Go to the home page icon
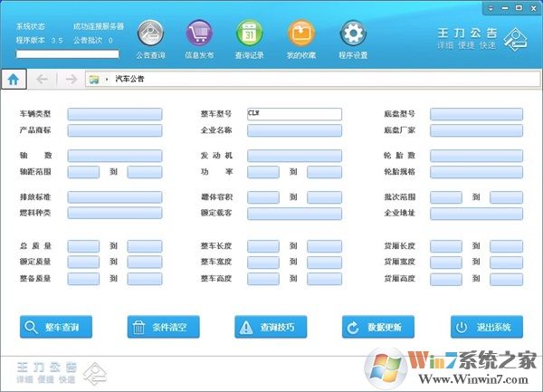Viewport: 543px width, 392px height. [x=14, y=80]
